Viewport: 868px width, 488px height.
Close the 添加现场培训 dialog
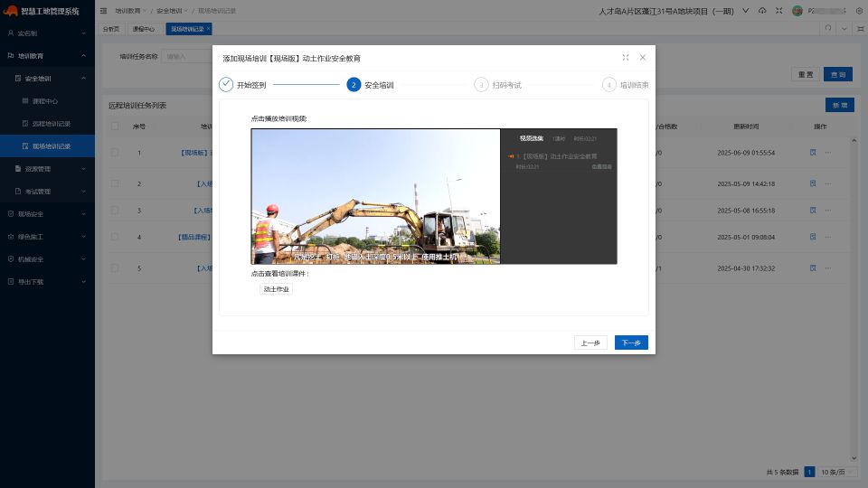point(643,58)
